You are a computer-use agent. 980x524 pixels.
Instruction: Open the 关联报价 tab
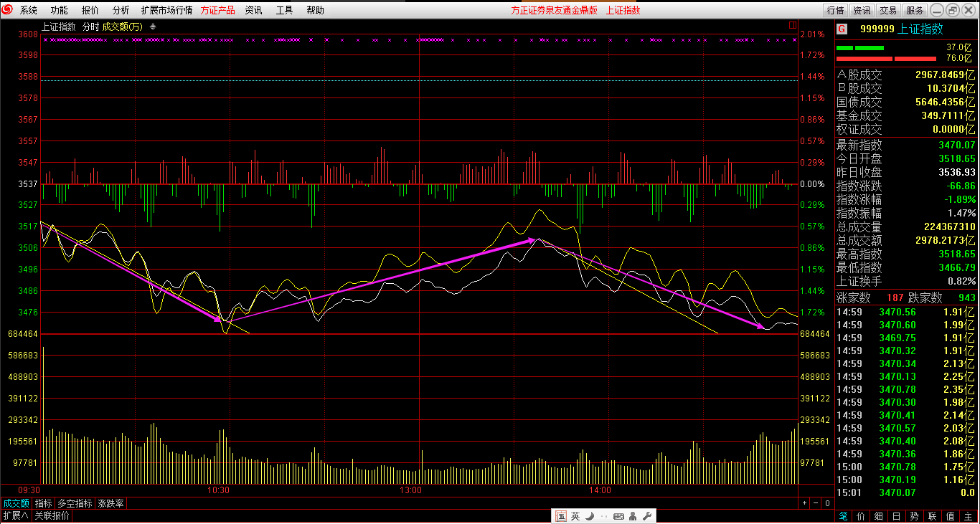[52, 515]
